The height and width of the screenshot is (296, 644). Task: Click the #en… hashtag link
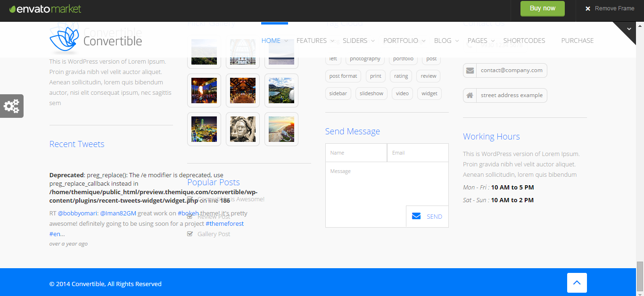(57, 234)
